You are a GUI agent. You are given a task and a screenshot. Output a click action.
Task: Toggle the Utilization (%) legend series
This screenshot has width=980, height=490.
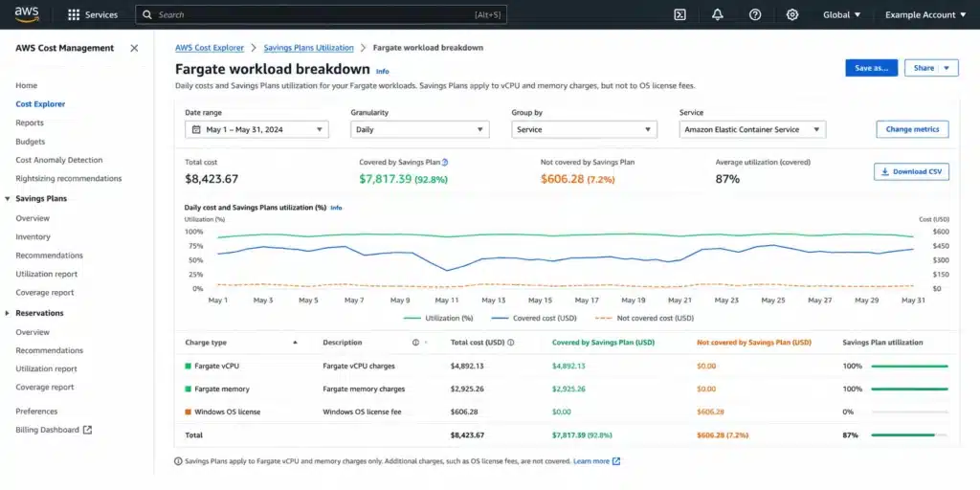coord(438,318)
